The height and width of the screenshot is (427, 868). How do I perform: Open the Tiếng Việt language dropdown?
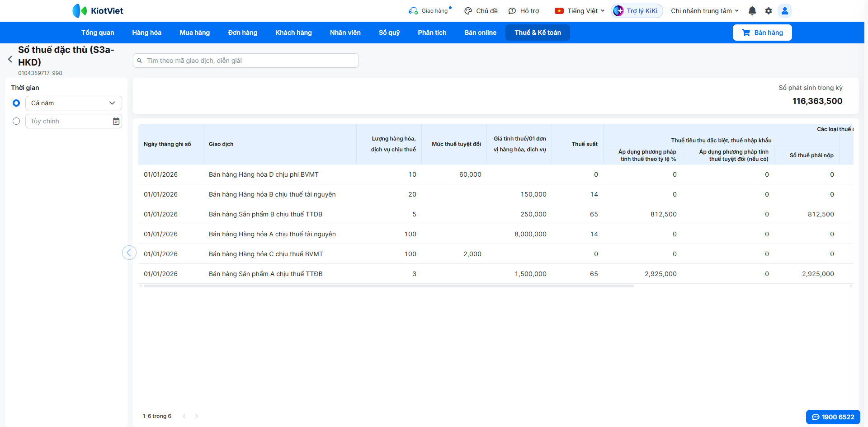pos(580,11)
